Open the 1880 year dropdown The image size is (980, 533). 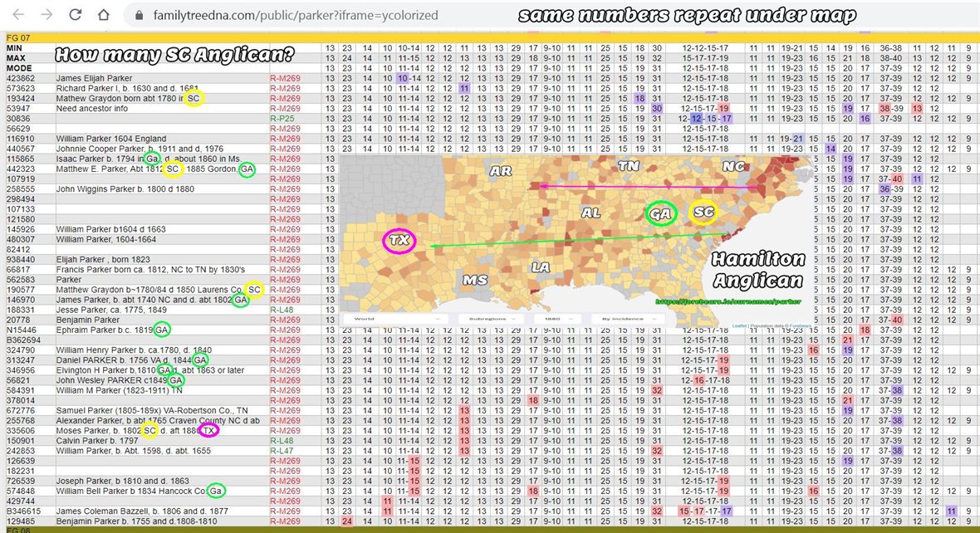click(x=557, y=318)
